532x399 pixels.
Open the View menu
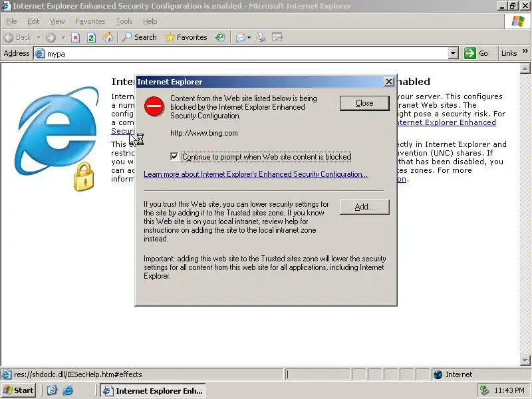[x=57, y=21]
